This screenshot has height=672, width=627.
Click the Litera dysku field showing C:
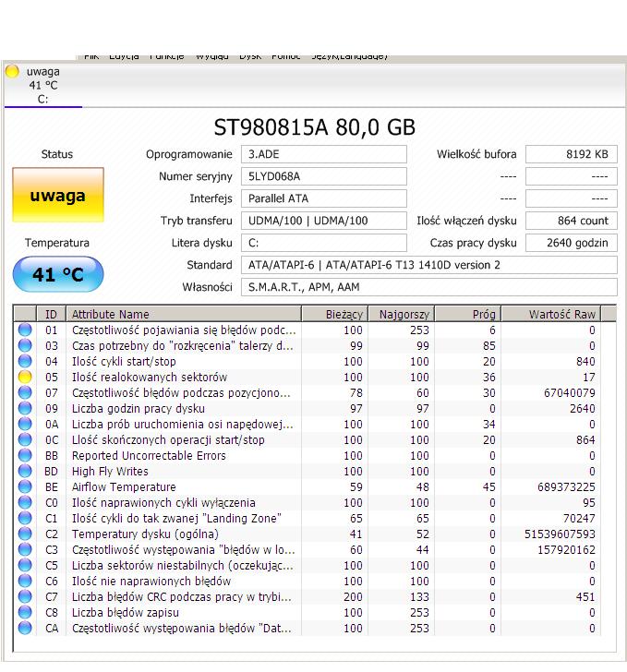[324, 243]
